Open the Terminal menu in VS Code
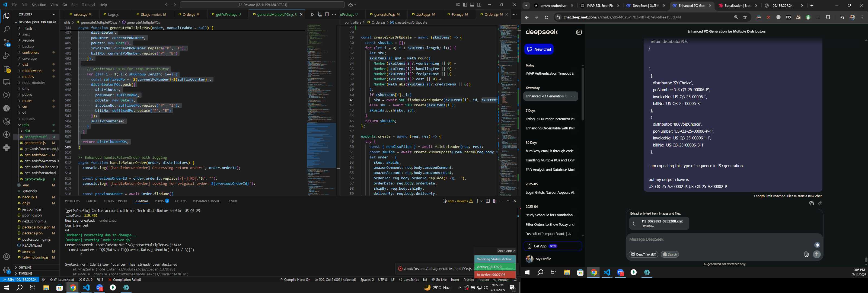 pos(88,5)
